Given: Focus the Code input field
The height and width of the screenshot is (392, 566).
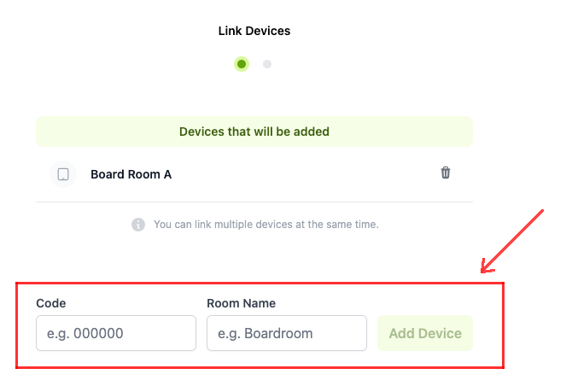Looking at the screenshot, I should [116, 333].
